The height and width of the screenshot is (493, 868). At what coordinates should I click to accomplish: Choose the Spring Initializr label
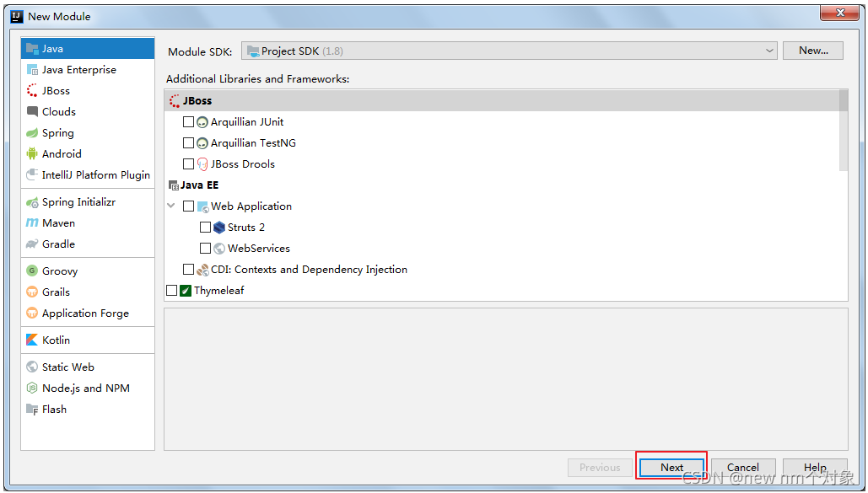pos(78,202)
